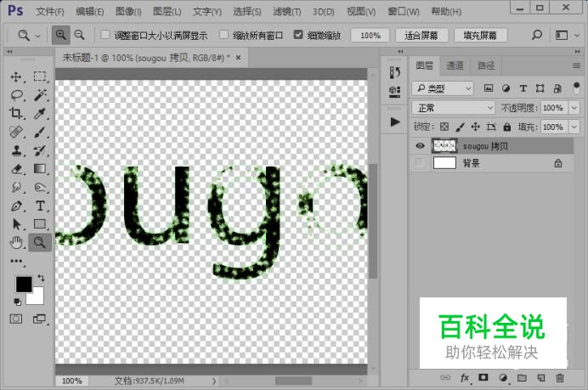Select the Horizontal Type tool
The width and height of the screenshot is (588, 390).
pos(40,206)
